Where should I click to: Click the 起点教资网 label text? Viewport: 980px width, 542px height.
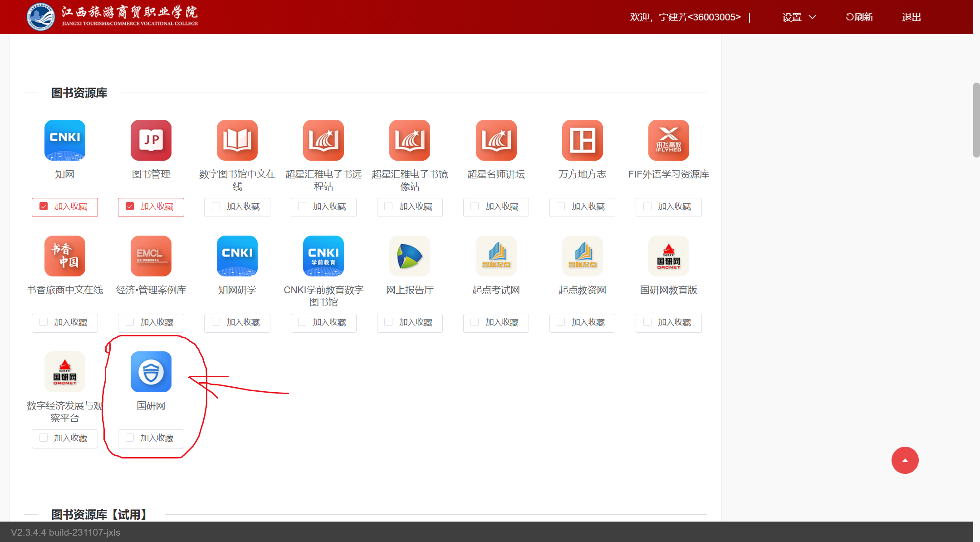click(583, 290)
